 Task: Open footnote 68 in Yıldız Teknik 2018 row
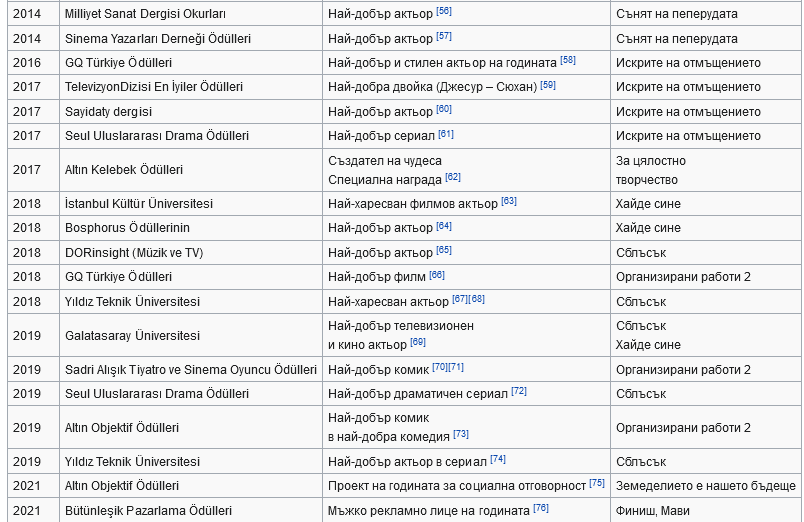(477, 299)
